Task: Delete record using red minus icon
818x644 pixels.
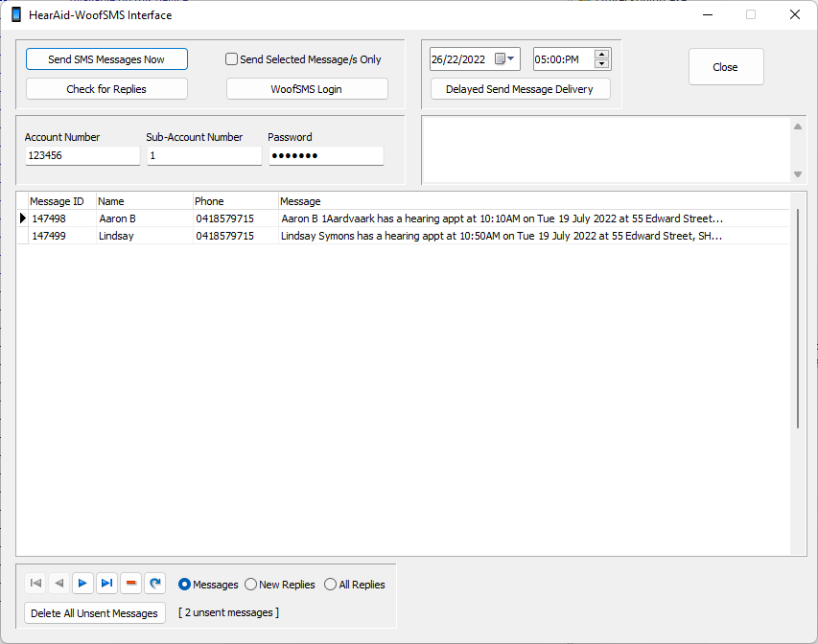Action: pyautogui.click(x=131, y=583)
